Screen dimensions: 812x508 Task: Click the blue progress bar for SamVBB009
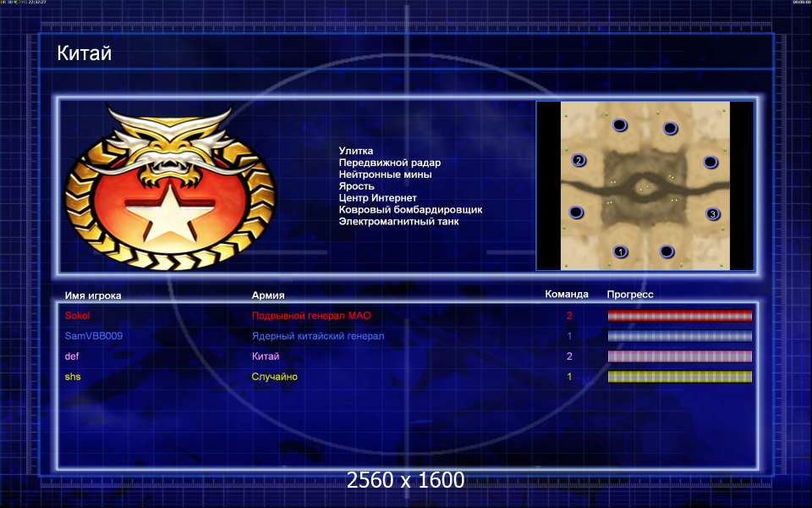pyautogui.click(x=679, y=336)
